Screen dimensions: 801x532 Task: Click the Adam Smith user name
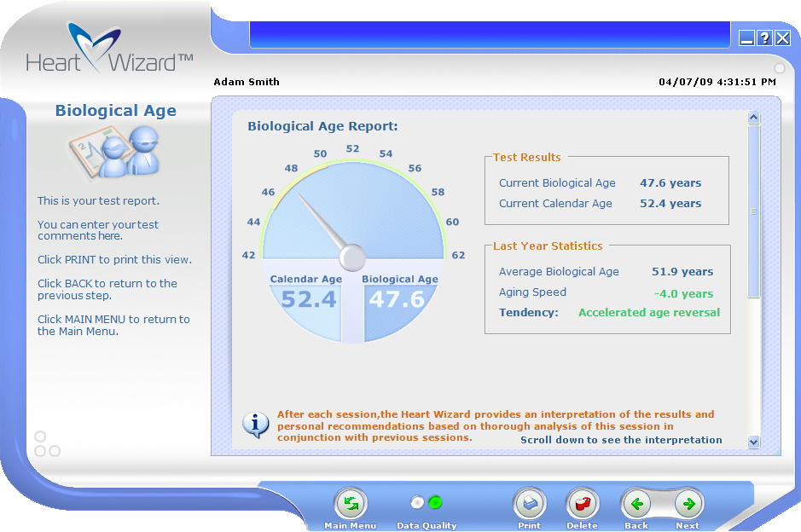[x=247, y=82]
